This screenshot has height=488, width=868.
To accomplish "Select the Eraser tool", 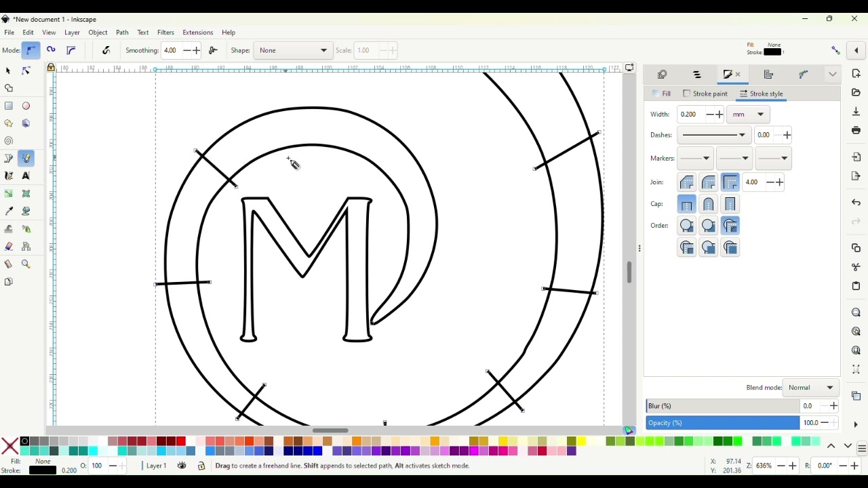I will coord(9,247).
